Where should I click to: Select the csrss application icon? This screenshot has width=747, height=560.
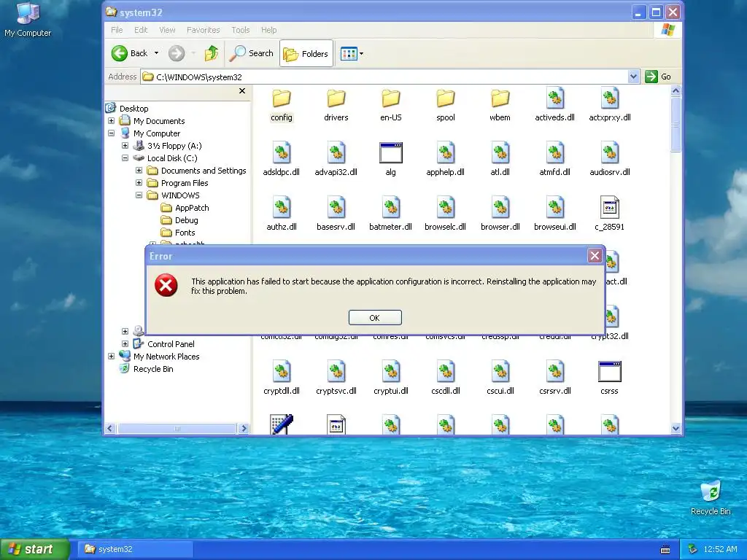click(x=610, y=378)
